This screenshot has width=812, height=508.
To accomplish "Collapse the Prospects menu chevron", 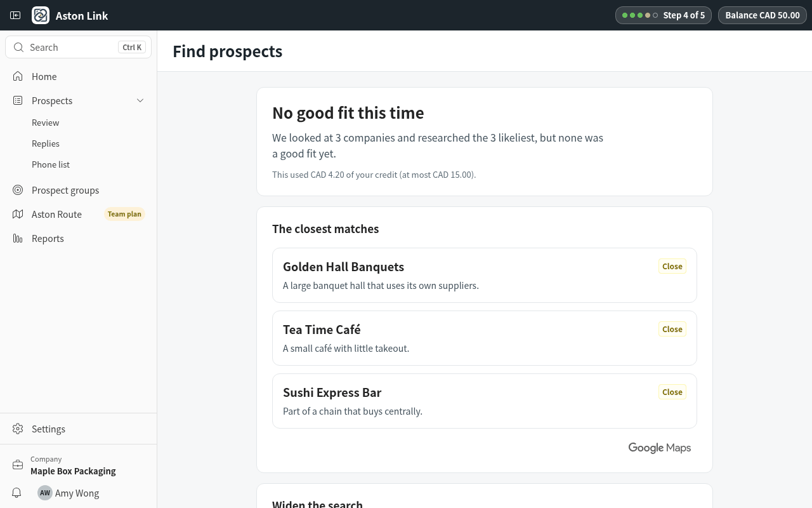I will click(140, 100).
